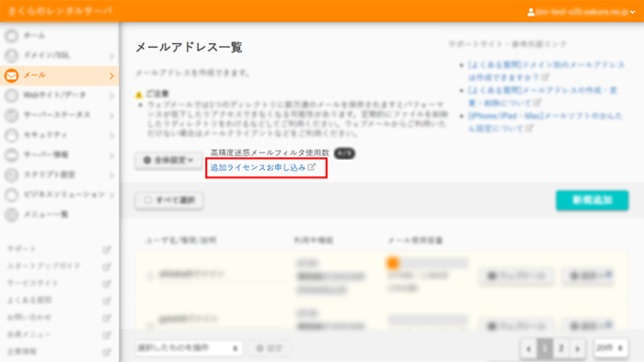Select page 2 in pagination
Viewport: 644px width, 362px height.
pyautogui.click(x=561, y=348)
